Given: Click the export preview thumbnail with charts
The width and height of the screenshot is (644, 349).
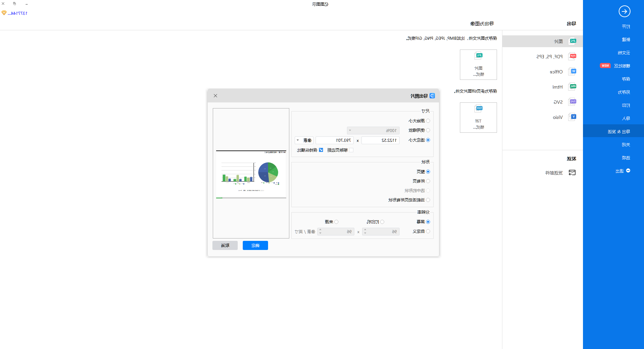Looking at the screenshot, I should (x=251, y=174).
